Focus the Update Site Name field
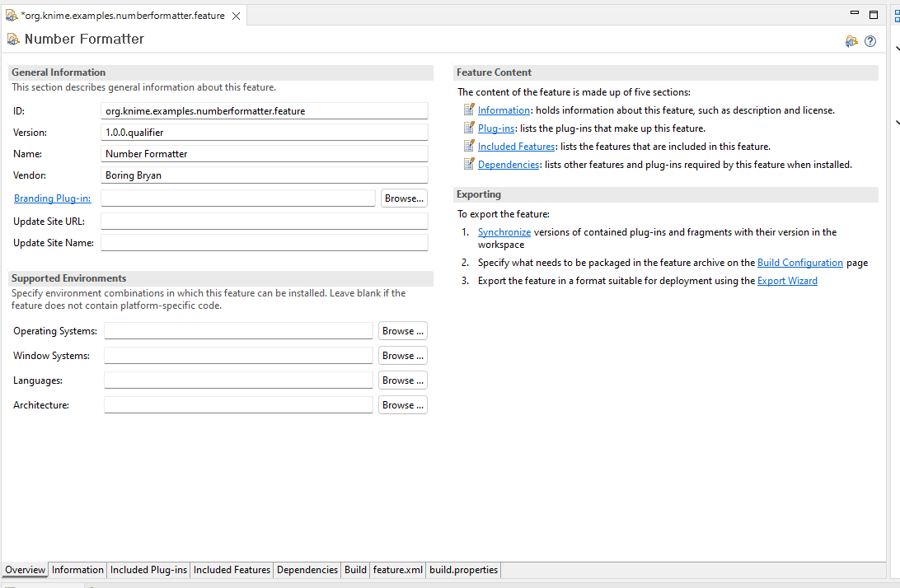 [x=265, y=243]
